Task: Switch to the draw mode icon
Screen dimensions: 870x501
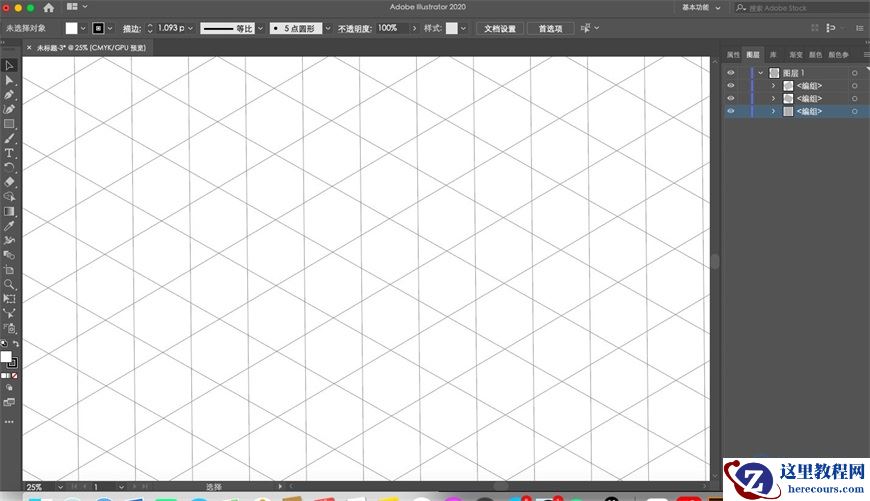Action: click(x=9, y=388)
